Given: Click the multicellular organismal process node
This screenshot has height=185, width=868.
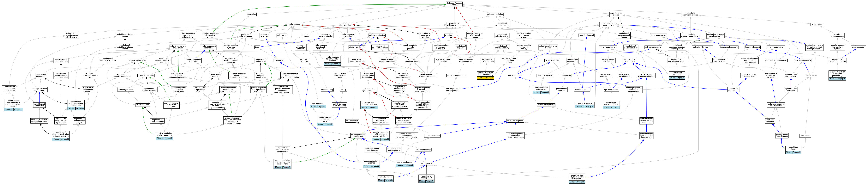Looking at the screenshot, I should 690,14.
